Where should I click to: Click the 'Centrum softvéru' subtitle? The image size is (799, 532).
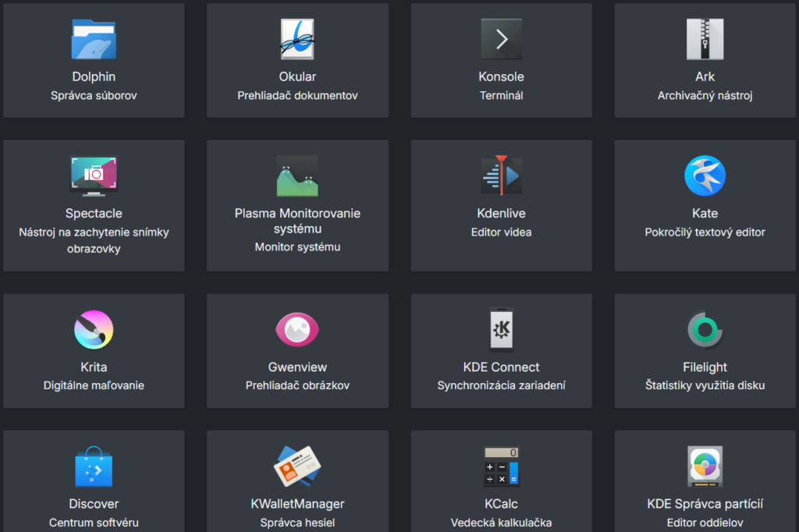pyautogui.click(x=94, y=523)
